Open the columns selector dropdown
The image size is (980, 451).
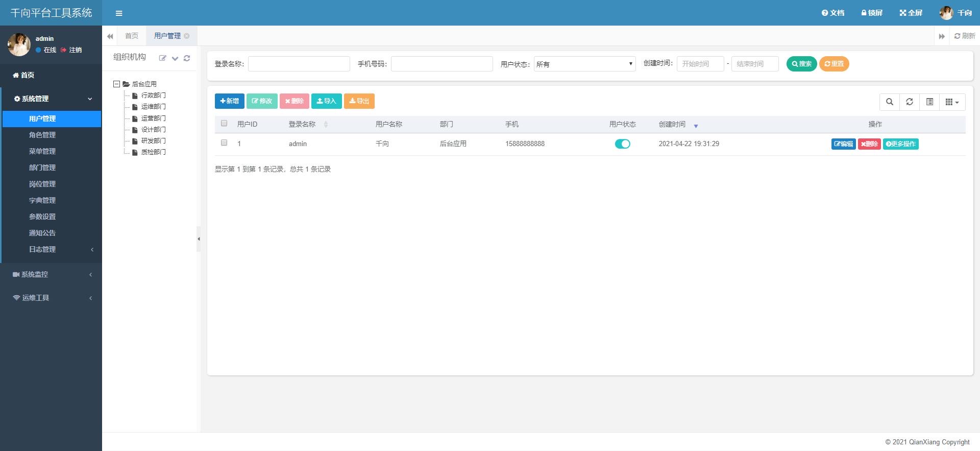[952, 102]
